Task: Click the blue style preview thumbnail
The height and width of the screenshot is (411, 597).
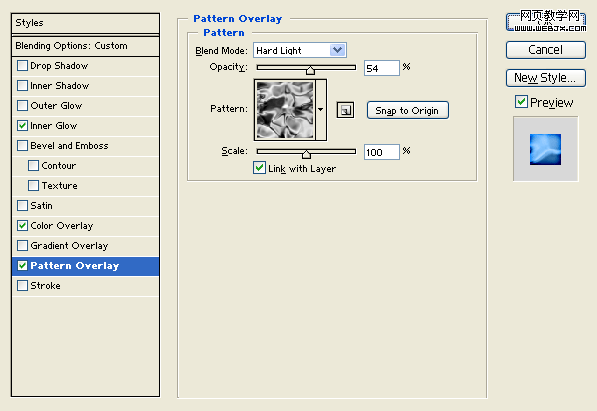Action: click(x=545, y=149)
